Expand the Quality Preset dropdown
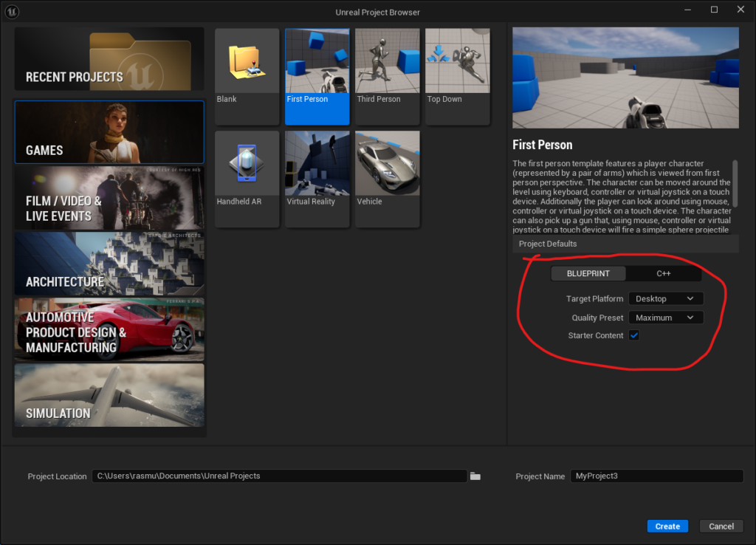The width and height of the screenshot is (756, 545). [x=665, y=318]
